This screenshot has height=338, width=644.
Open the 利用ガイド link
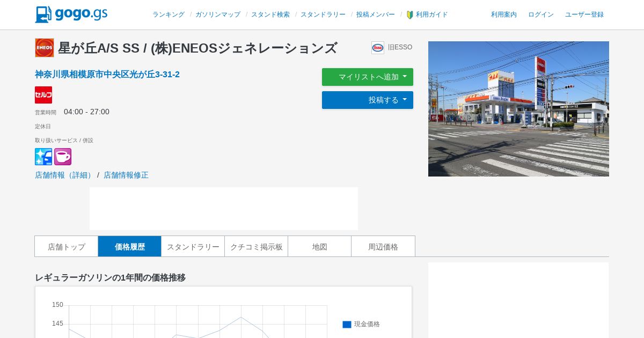pos(432,15)
